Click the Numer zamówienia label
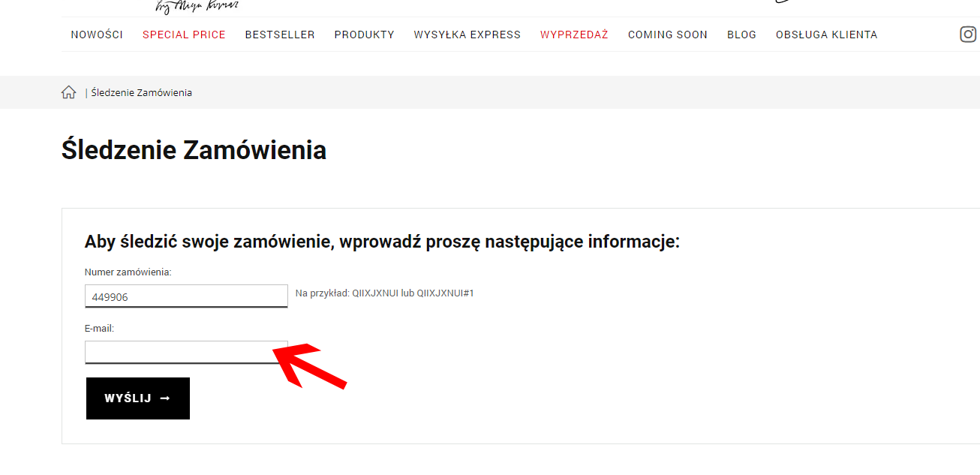 point(128,272)
